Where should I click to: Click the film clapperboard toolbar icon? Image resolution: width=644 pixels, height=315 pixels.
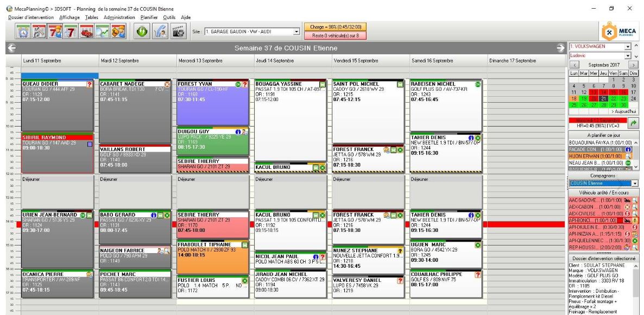(177, 31)
